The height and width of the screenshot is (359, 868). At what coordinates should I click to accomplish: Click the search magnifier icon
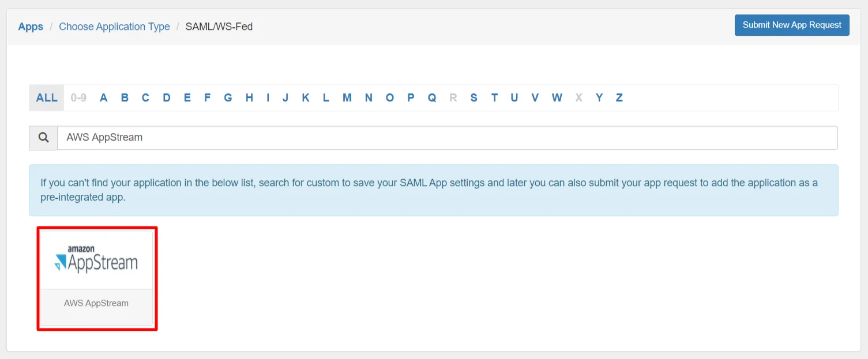pos(43,138)
